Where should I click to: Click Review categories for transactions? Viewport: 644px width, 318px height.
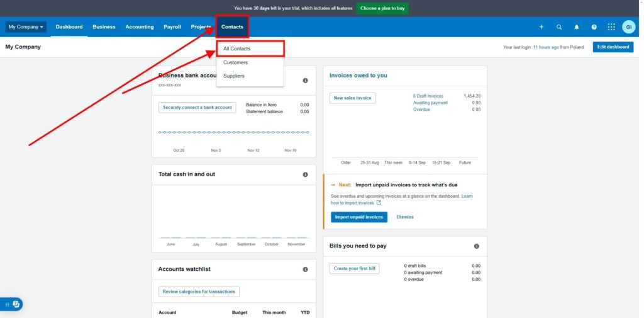pyautogui.click(x=199, y=292)
